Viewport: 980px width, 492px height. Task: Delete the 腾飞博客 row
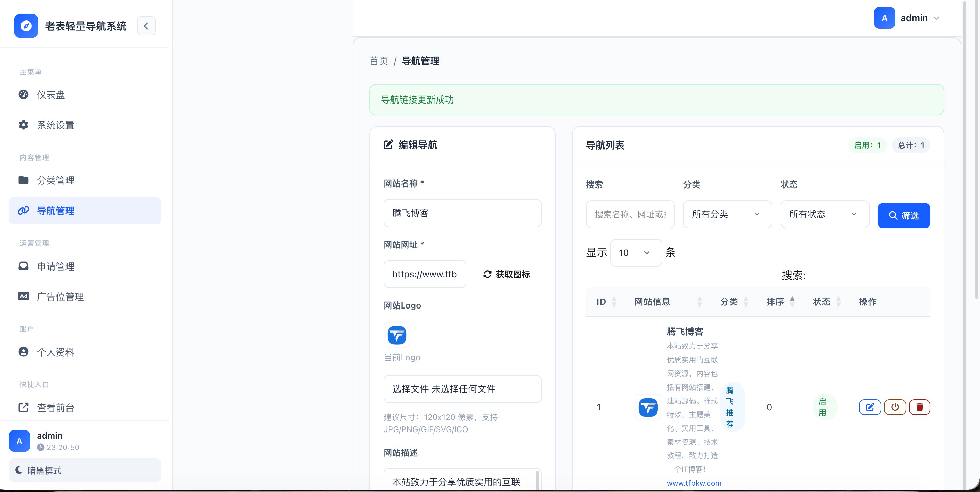920,407
